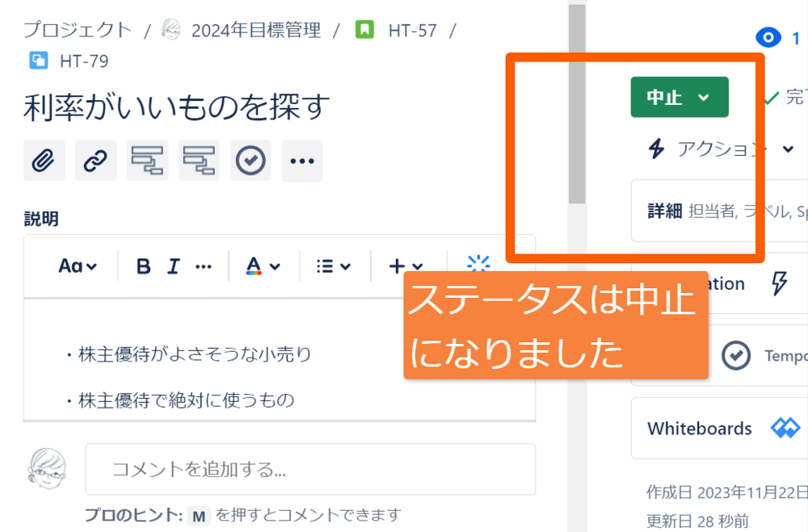Click the Whiteboards diamond logo icon
The width and height of the screenshot is (808, 532).
pos(785,428)
